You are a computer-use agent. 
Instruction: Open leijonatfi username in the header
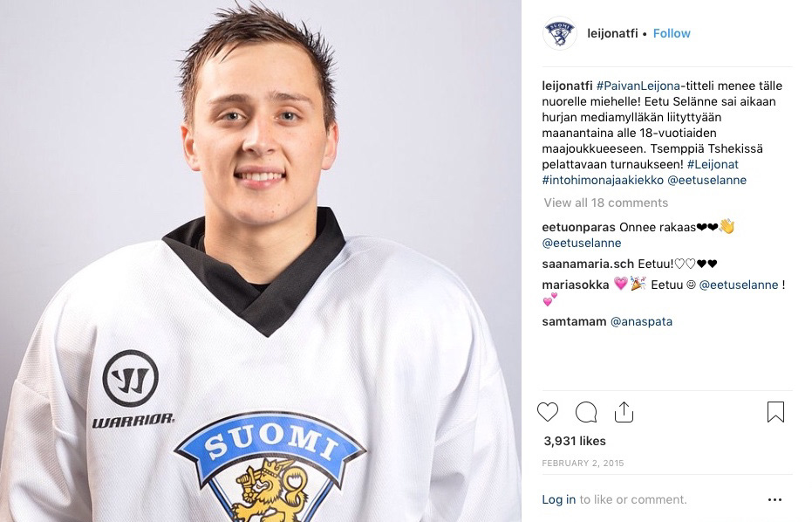pyautogui.click(x=612, y=34)
